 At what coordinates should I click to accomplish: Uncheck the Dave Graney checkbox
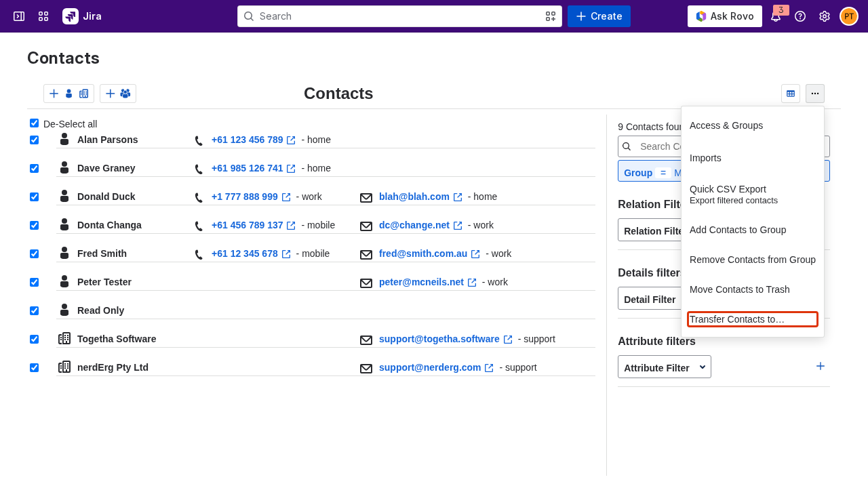point(34,168)
